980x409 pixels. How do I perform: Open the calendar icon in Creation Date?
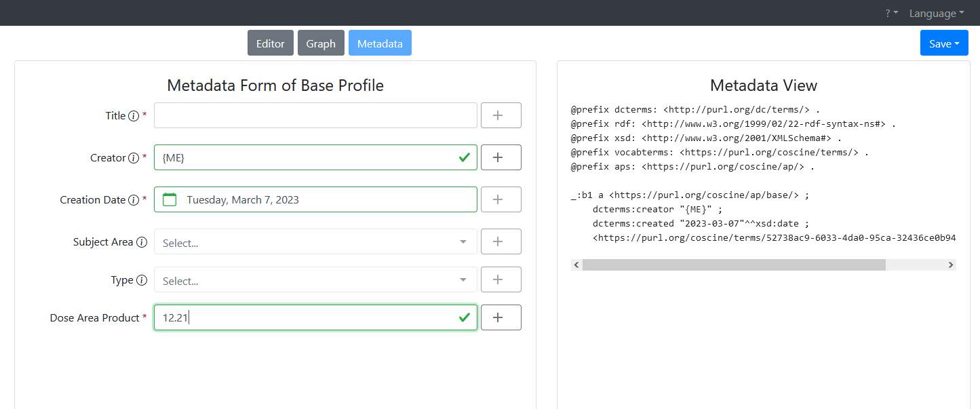click(x=170, y=199)
